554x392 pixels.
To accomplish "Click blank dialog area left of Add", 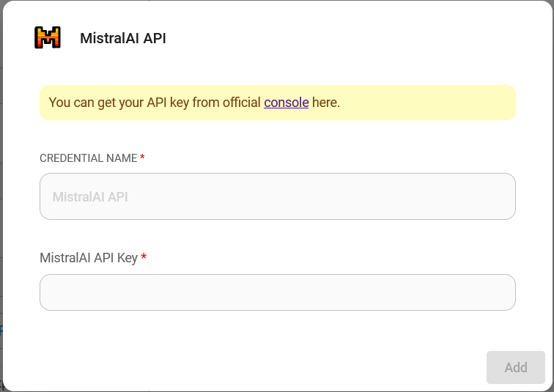I will [x=293, y=366].
